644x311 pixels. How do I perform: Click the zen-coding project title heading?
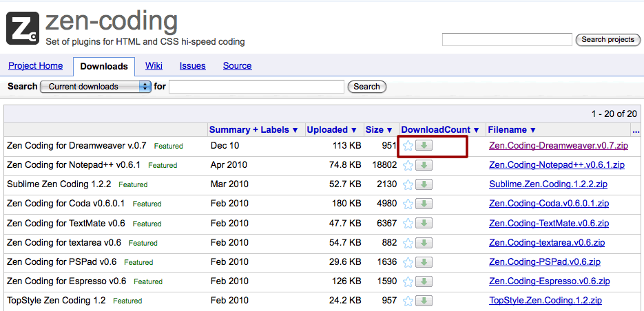point(112,22)
